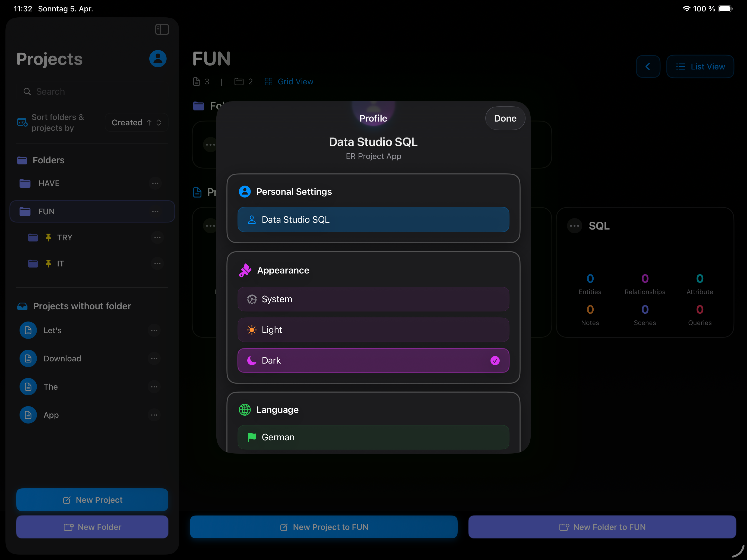
Task: Click the Download project document icon
Action: [x=28, y=358]
